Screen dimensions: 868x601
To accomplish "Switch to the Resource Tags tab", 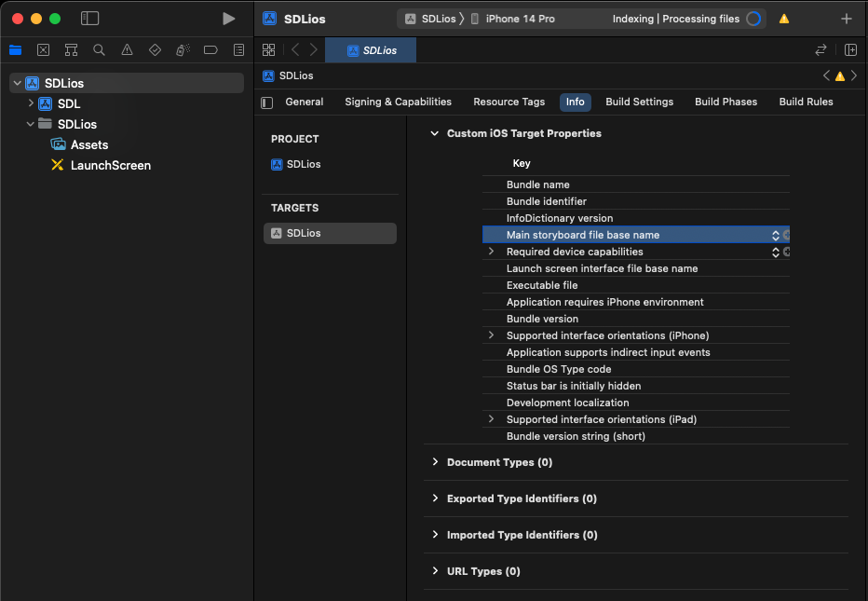I will [x=509, y=102].
